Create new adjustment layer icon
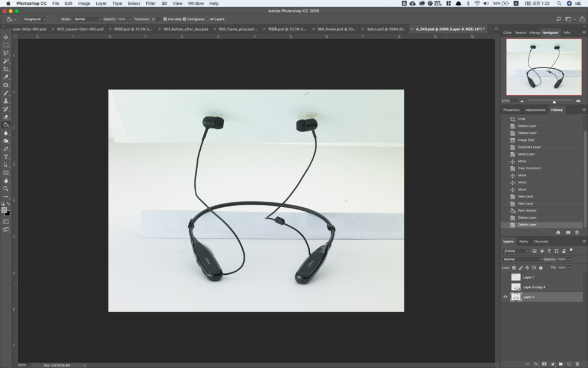588x368 pixels. (x=552, y=364)
